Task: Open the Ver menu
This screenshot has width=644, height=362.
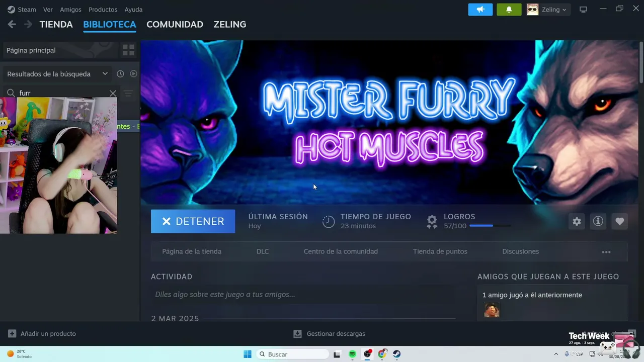Action: coord(48,10)
